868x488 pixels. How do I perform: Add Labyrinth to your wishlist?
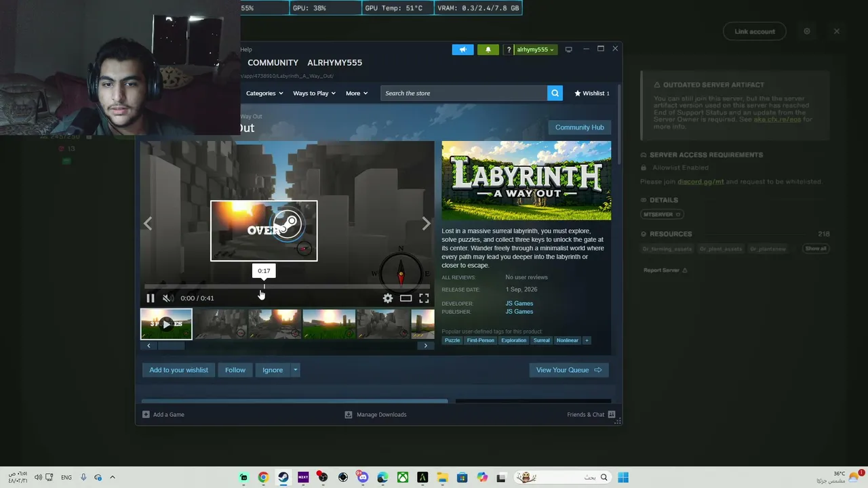click(178, 370)
